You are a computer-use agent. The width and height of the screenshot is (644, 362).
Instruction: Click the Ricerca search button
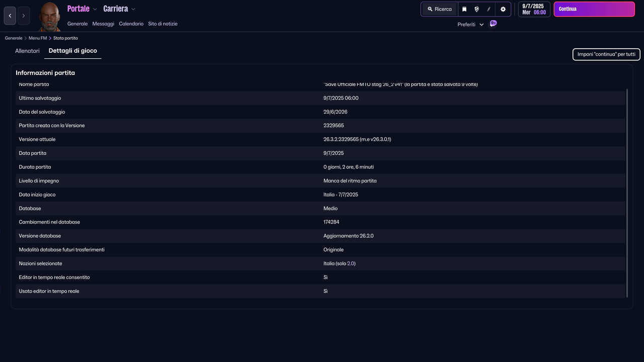point(440,9)
